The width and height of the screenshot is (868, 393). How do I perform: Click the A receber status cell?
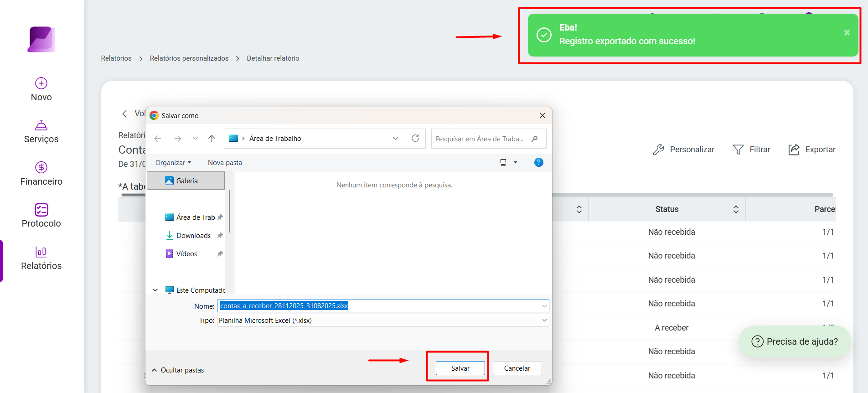[672, 328]
